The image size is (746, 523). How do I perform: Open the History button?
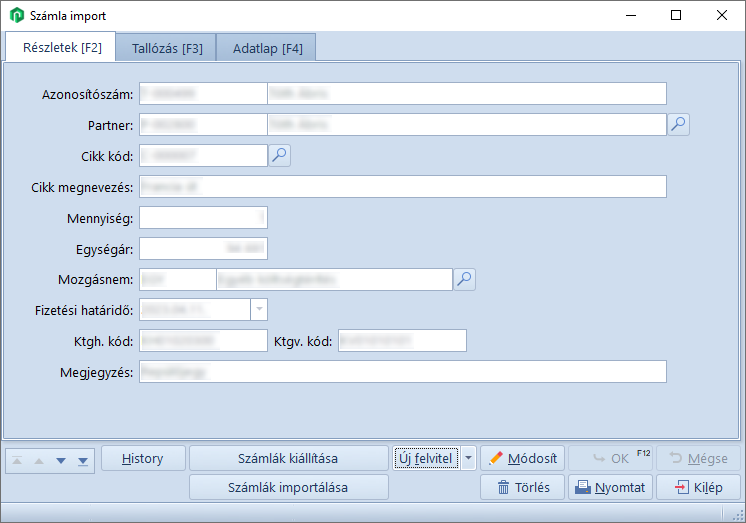pos(142,459)
